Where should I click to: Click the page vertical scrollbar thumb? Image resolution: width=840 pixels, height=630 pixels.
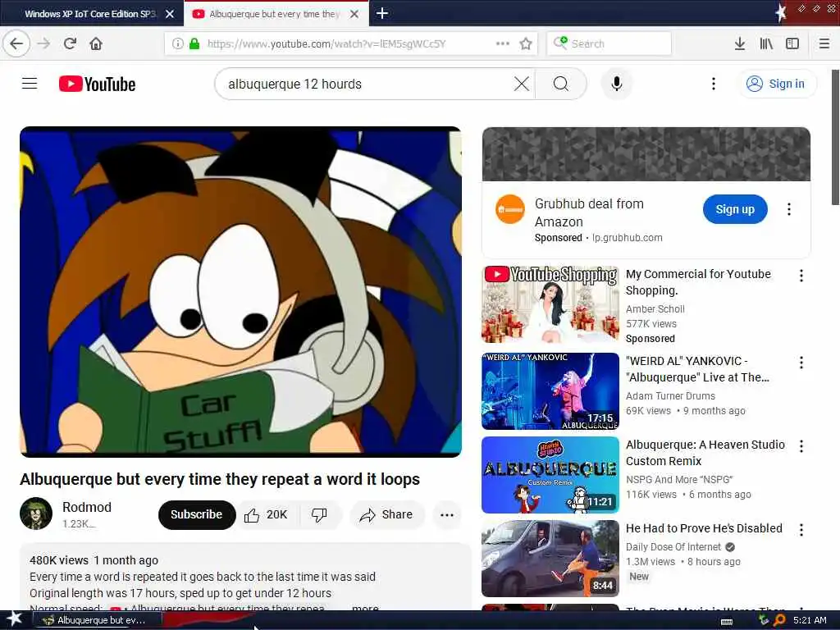[835, 137]
